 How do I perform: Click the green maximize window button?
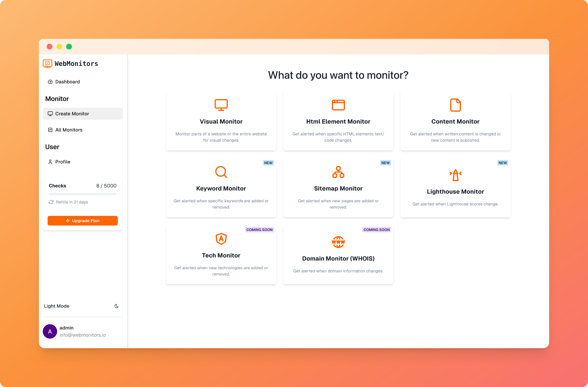(x=69, y=47)
